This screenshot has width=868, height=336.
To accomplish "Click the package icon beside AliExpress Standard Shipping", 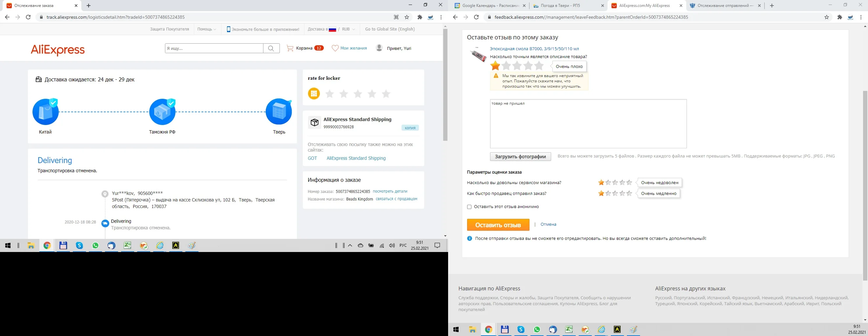I will (x=314, y=122).
